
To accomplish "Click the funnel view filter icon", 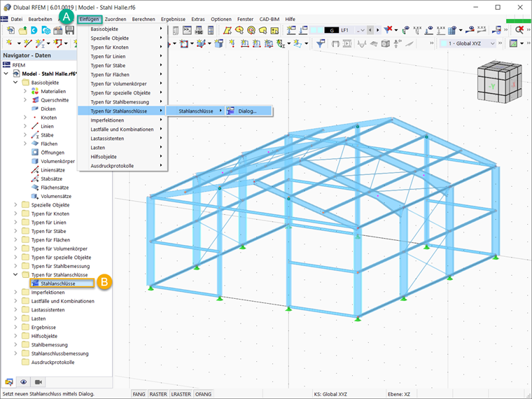I will coord(321,43).
